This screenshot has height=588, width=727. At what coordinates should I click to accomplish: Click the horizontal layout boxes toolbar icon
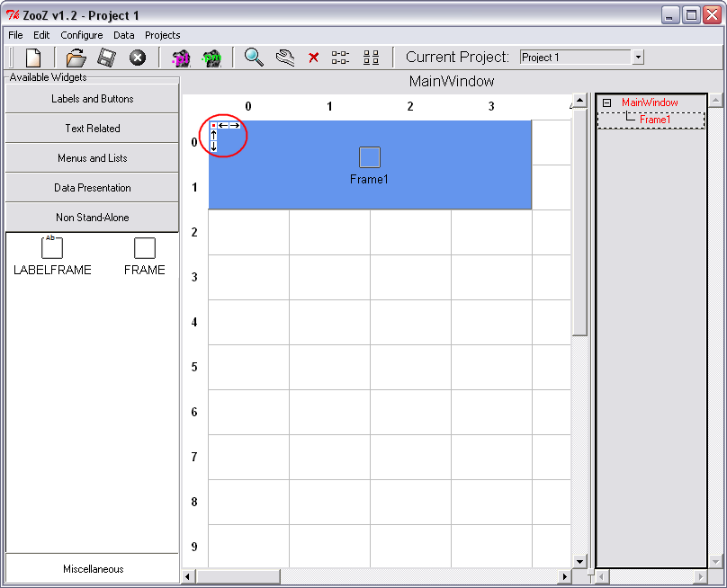click(340, 58)
